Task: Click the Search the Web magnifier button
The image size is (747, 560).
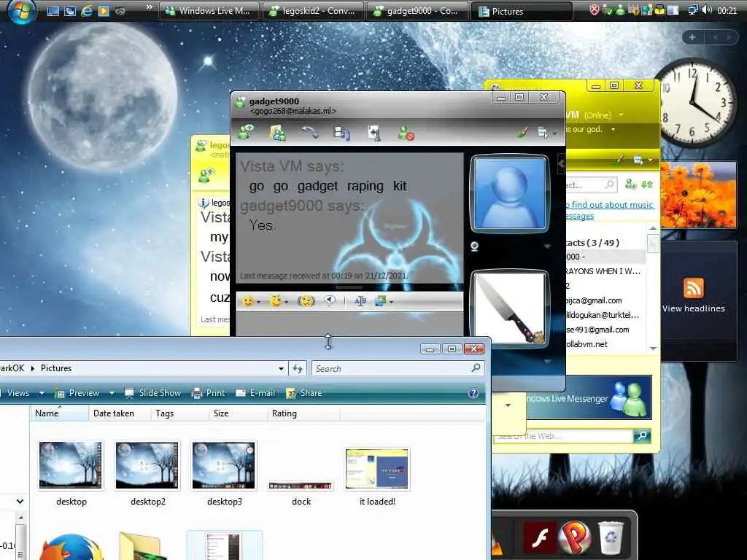Action: tap(642, 436)
